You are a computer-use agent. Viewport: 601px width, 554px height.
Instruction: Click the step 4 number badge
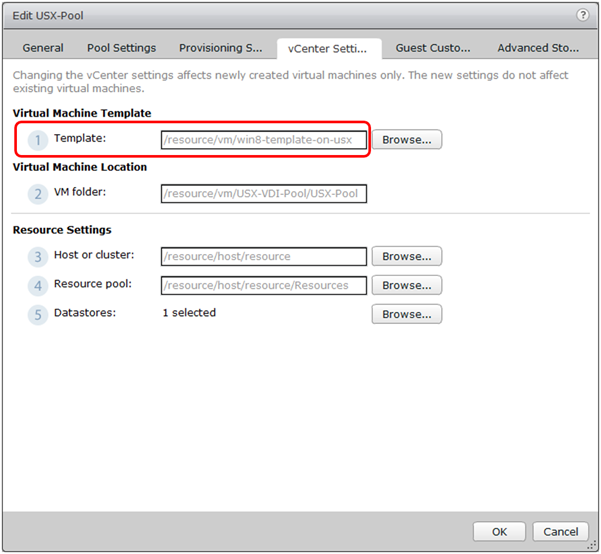click(37, 285)
